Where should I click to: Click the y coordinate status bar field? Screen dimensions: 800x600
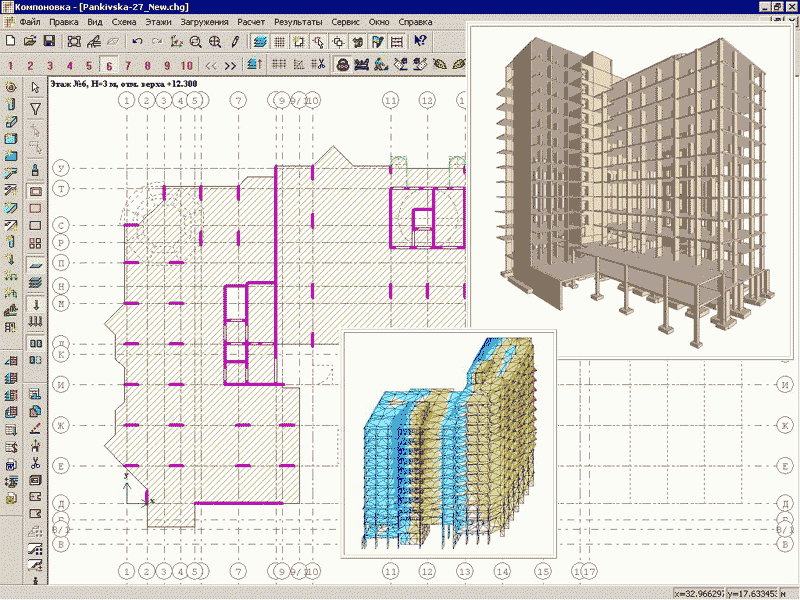752,593
